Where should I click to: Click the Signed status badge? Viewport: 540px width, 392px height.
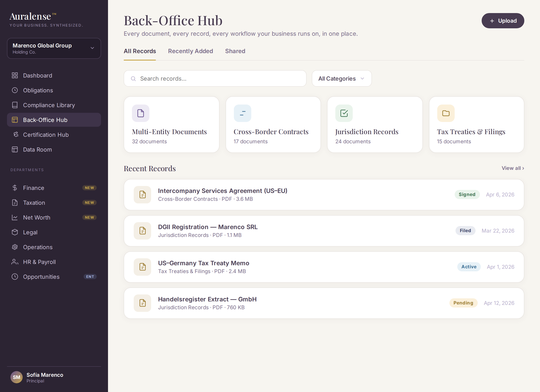coord(467,194)
